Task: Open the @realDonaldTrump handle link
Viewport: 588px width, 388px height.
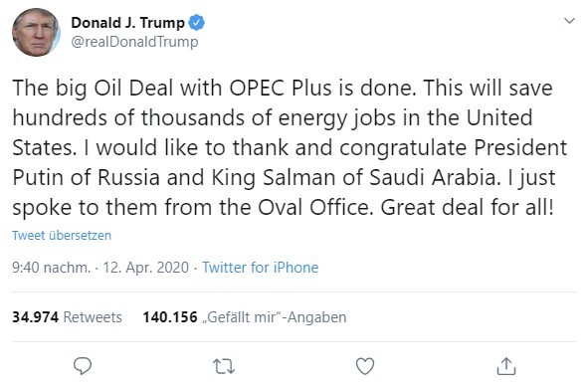Action: [x=134, y=42]
